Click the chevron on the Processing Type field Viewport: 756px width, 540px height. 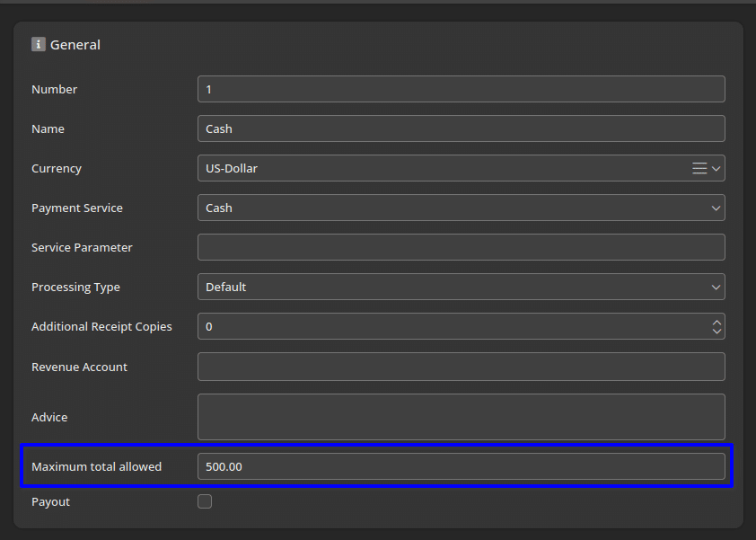click(x=716, y=287)
